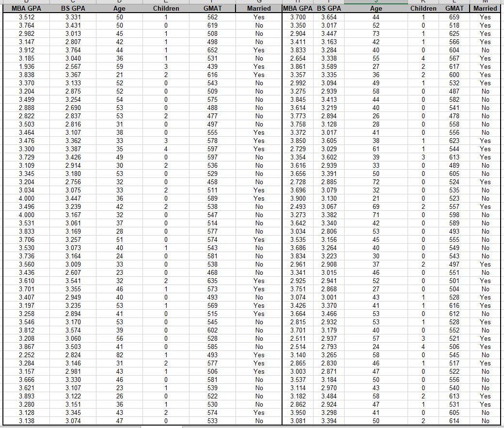
Task: Click the GMAT score 578
Action: (x=212, y=141)
